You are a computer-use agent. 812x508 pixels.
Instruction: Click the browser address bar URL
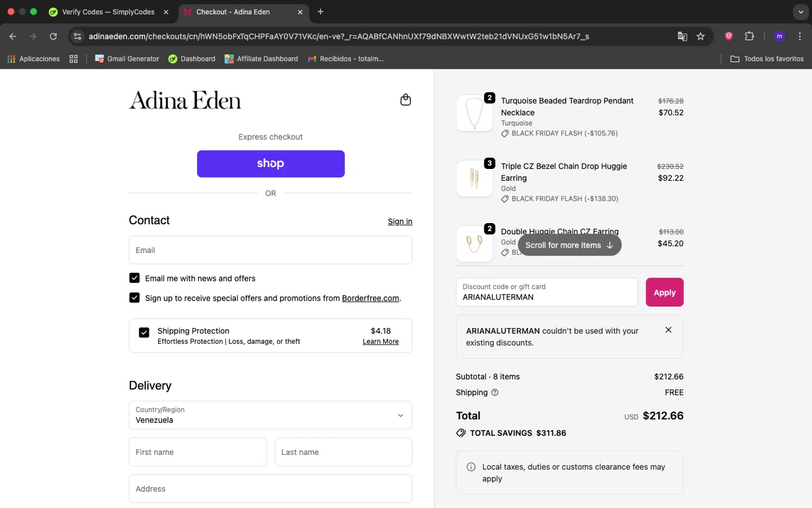(x=339, y=36)
